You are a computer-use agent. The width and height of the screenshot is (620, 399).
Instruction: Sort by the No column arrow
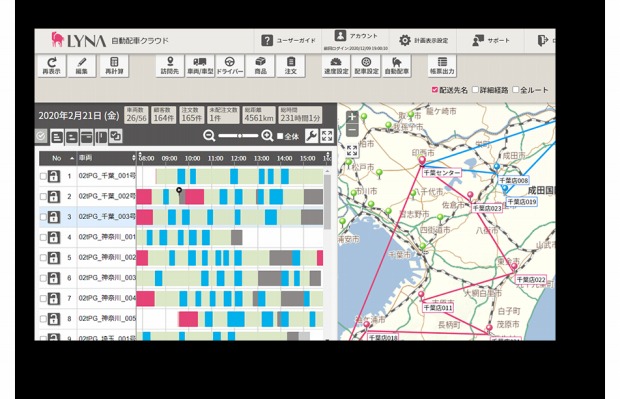[x=72, y=158]
